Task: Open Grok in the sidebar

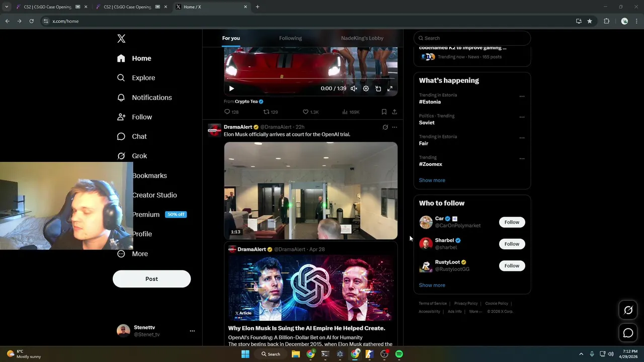Action: point(132,156)
